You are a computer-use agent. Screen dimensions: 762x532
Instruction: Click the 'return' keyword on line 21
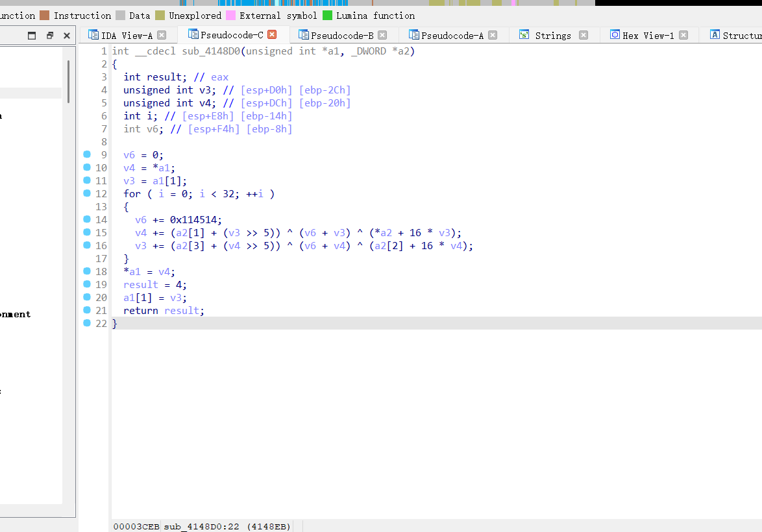(140, 311)
